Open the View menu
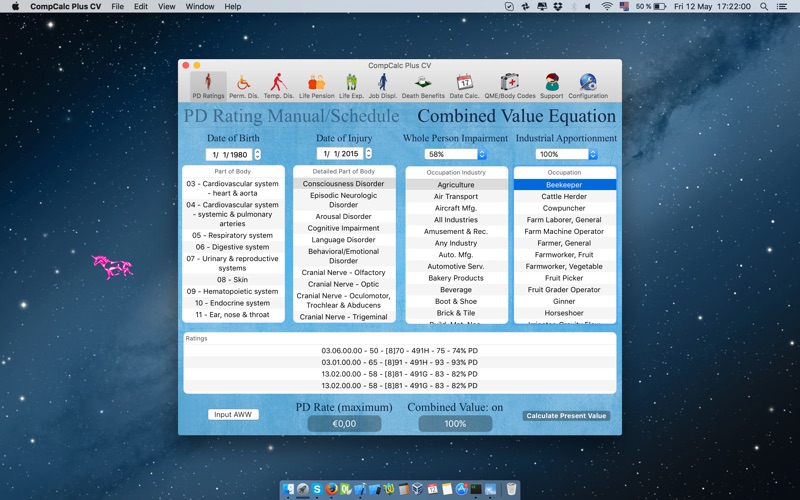This screenshot has width=800, height=500. click(166, 7)
